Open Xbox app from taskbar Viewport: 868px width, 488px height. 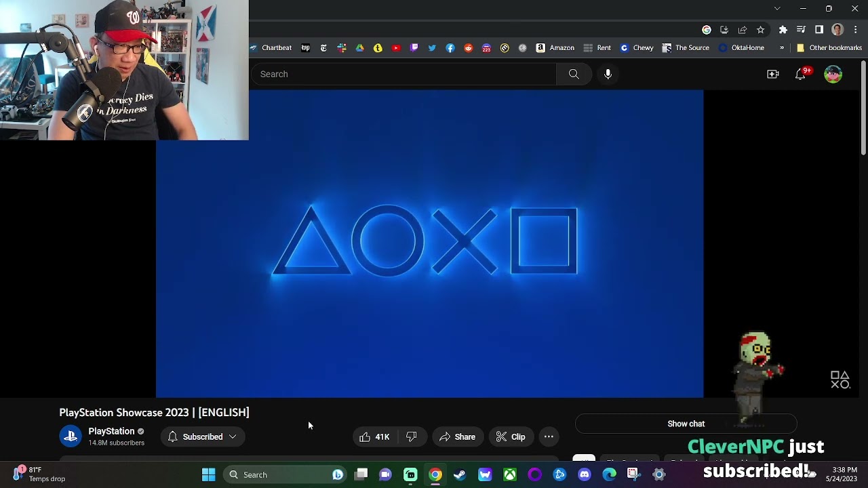(510, 475)
